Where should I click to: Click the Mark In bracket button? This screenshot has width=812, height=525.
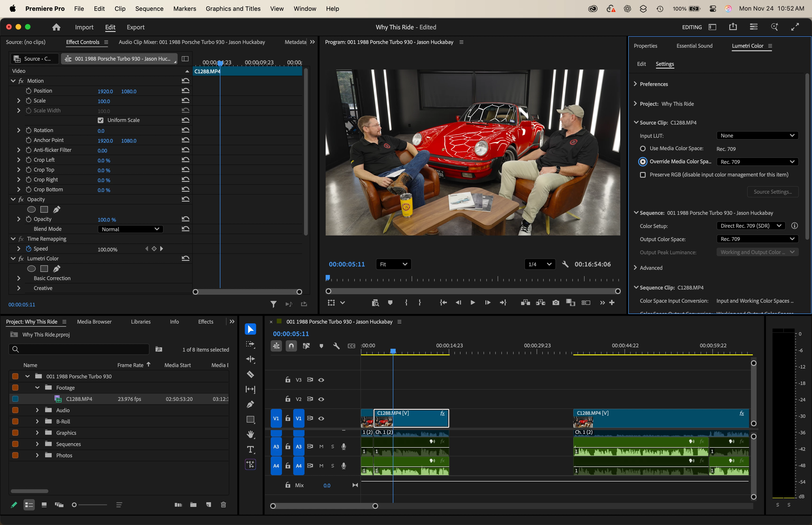tap(406, 303)
